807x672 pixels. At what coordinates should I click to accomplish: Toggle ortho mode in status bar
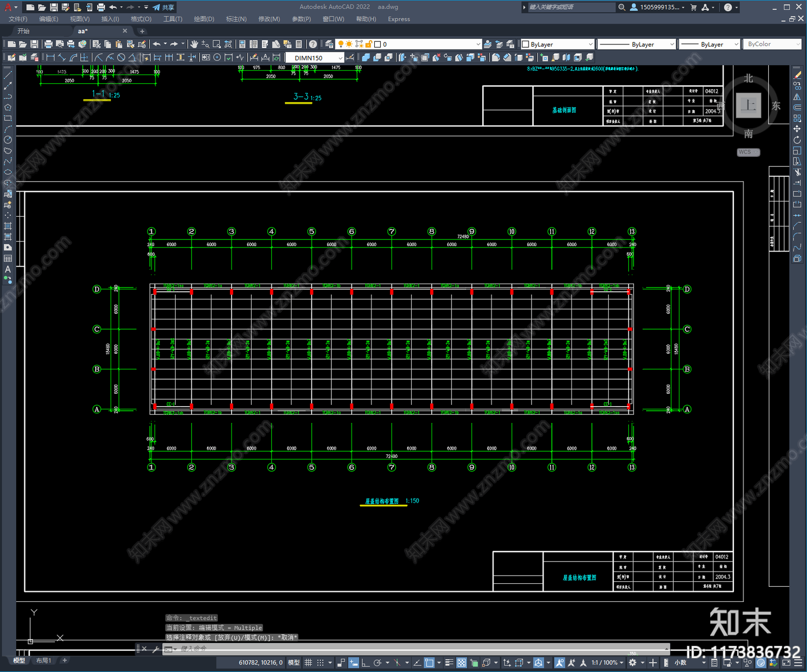coord(365,662)
